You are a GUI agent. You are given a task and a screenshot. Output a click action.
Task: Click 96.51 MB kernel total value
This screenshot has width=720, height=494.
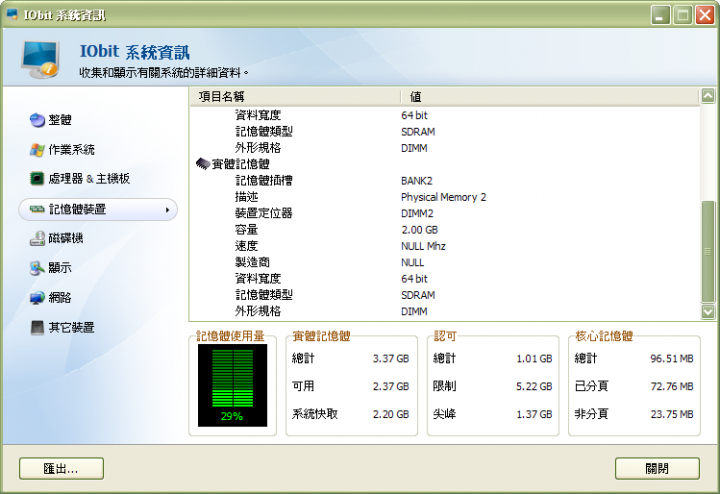pos(672,359)
